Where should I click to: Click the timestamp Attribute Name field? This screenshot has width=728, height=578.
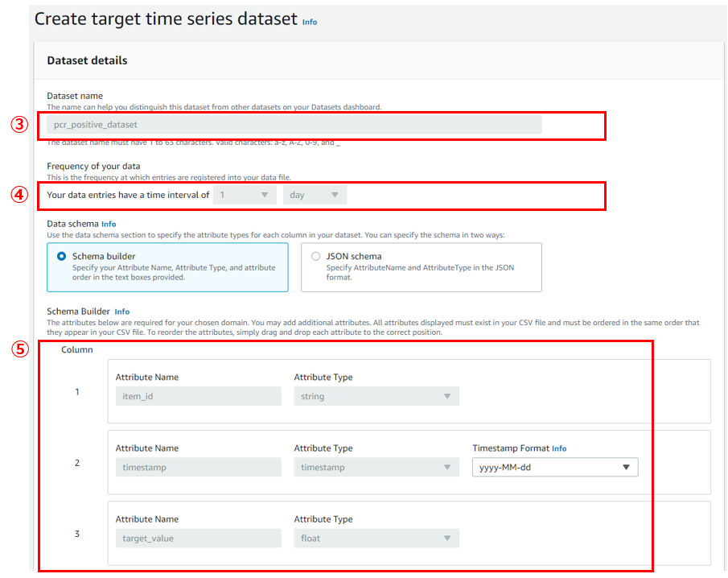(x=198, y=467)
